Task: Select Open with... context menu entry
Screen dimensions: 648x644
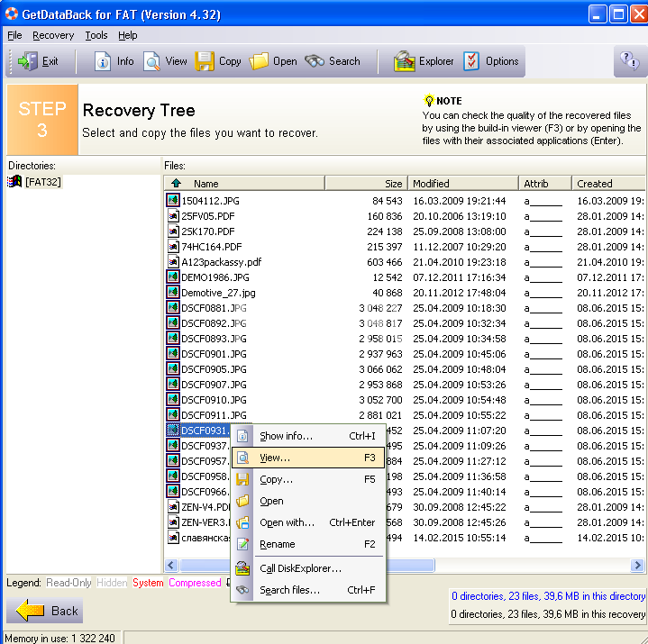Action: point(287,522)
